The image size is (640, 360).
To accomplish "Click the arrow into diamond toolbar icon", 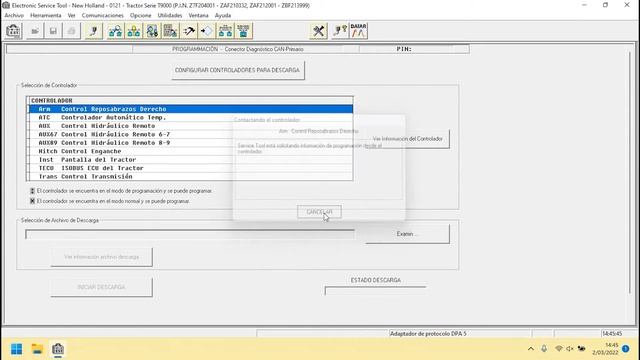I will pos(207,31).
